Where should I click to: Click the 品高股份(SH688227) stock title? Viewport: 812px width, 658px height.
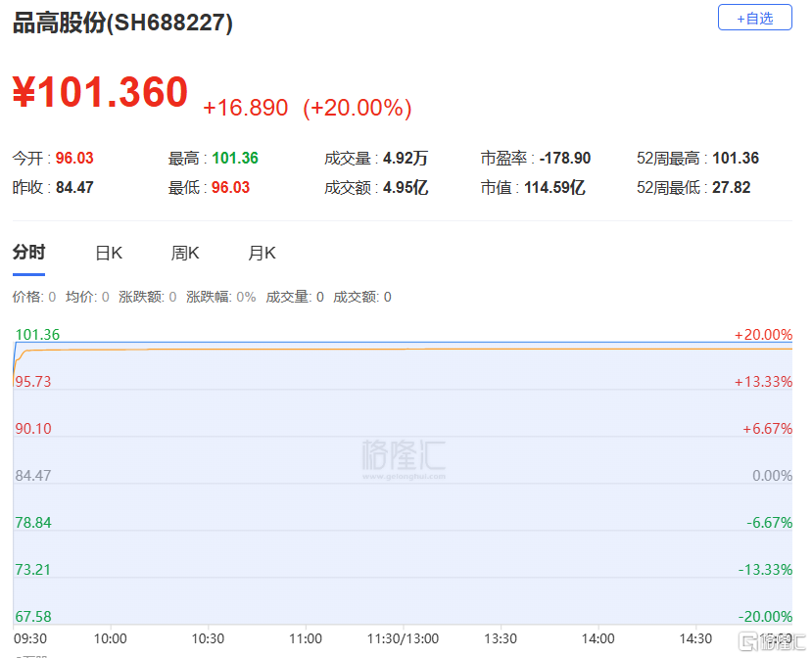[122, 23]
